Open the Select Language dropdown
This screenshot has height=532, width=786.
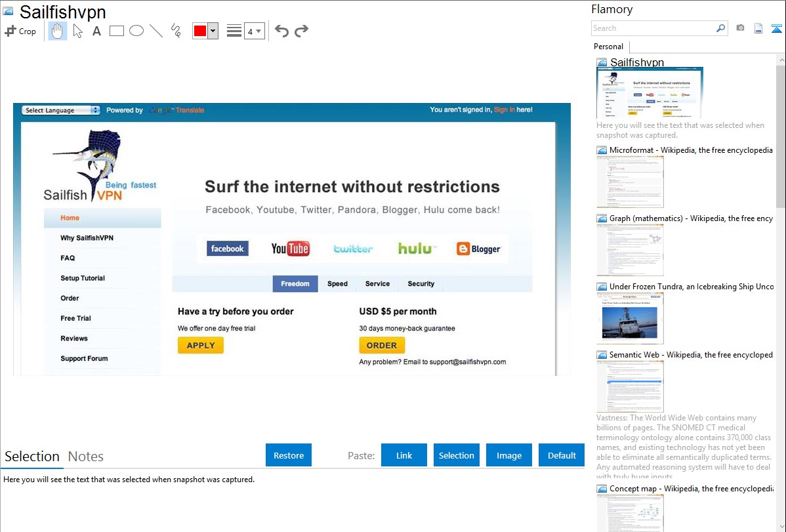click(x=60, y=110)
